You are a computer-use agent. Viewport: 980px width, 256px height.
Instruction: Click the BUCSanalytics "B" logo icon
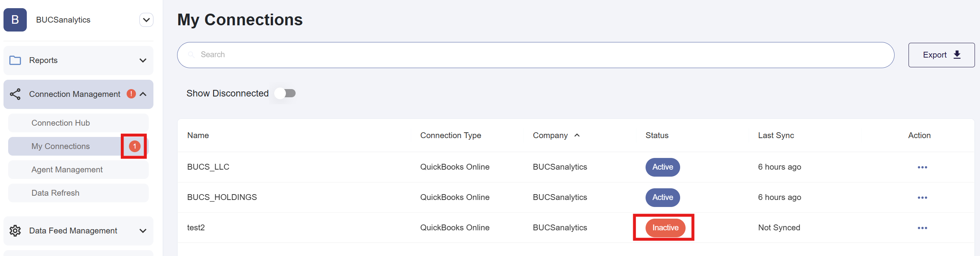pyautogui.click(x=15, y=20)
